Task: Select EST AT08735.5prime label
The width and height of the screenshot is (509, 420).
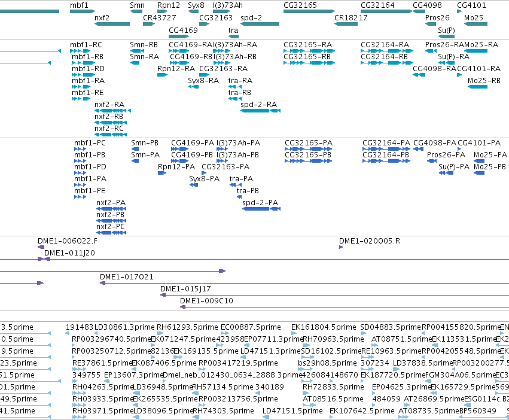Action: 428,411
